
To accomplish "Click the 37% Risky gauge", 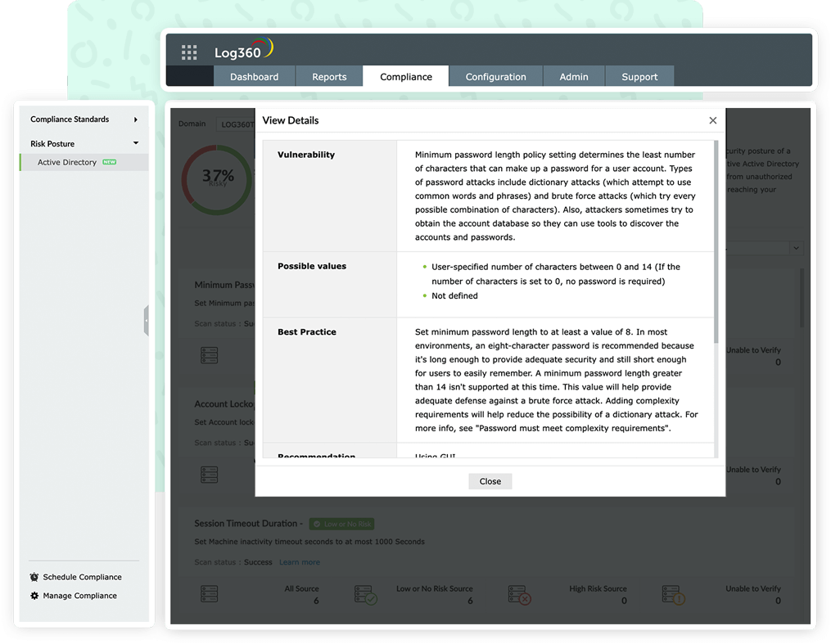I will point(217,179).
